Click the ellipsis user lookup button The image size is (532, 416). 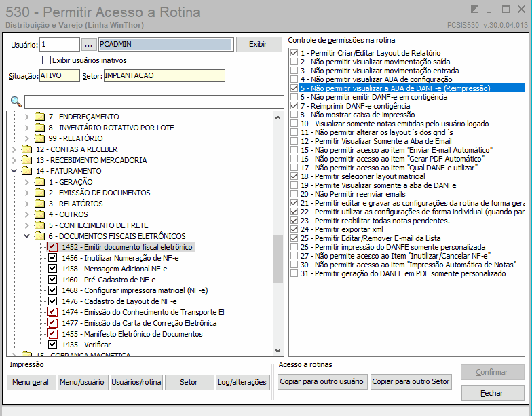point(88,45)
